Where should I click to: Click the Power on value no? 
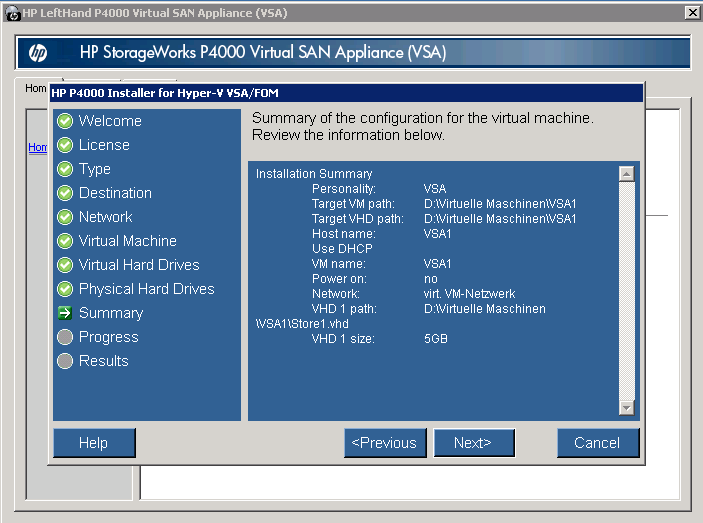431,279
